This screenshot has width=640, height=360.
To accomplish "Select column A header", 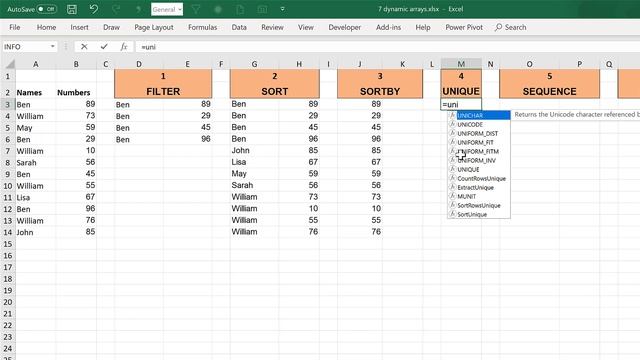I will [x=36, y=64].
